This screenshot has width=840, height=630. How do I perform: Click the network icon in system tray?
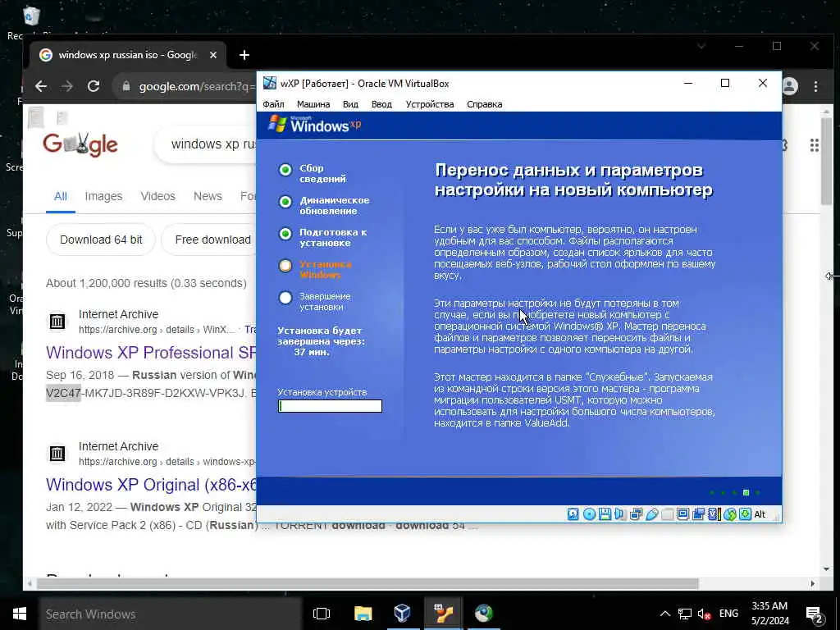[x=685, y=614]
